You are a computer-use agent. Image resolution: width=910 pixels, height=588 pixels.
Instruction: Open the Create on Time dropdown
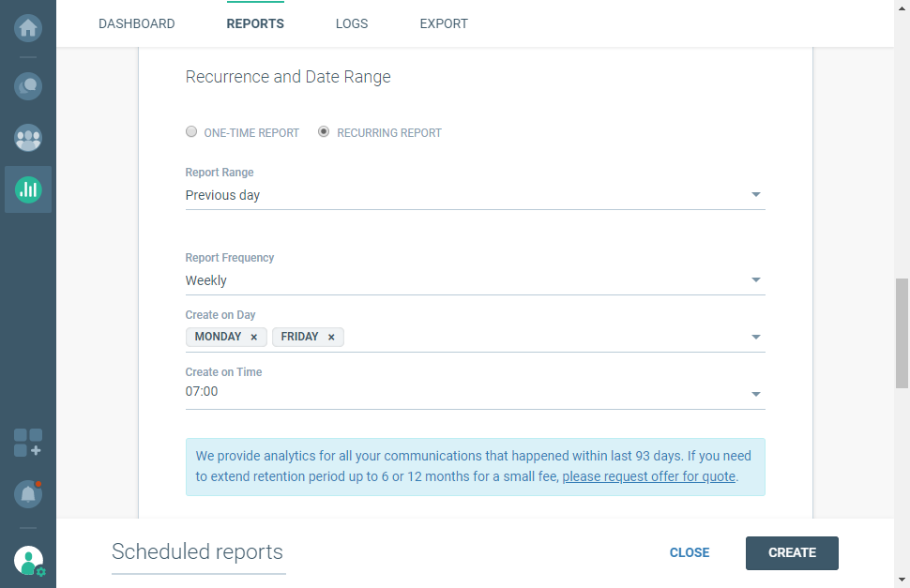tap(755, 394)
